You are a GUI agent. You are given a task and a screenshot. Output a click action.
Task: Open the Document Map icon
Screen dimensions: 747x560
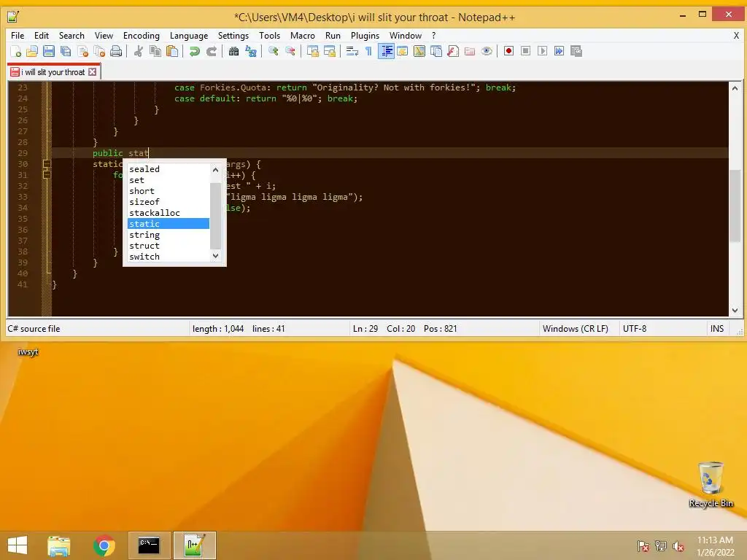[419, 51]
